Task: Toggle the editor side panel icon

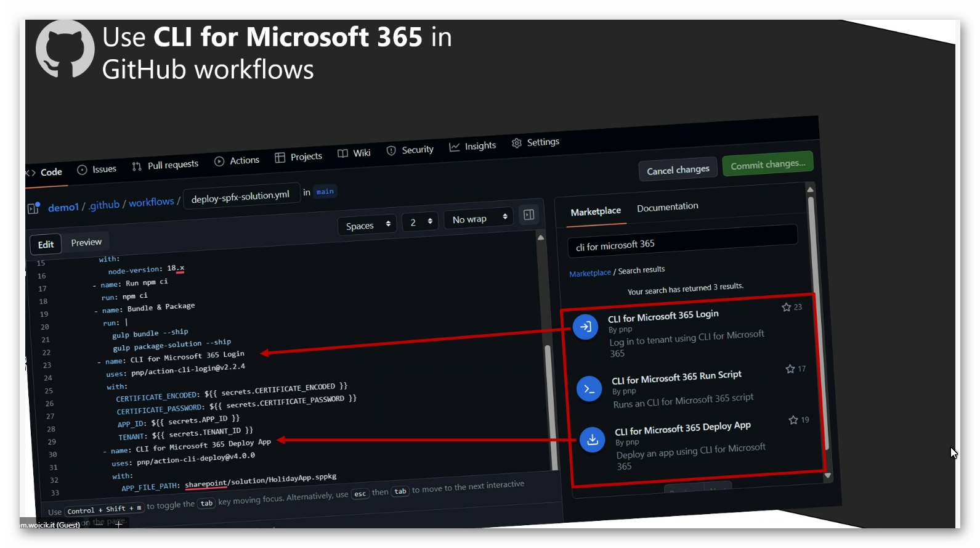Action: click(x=528, y=215)
